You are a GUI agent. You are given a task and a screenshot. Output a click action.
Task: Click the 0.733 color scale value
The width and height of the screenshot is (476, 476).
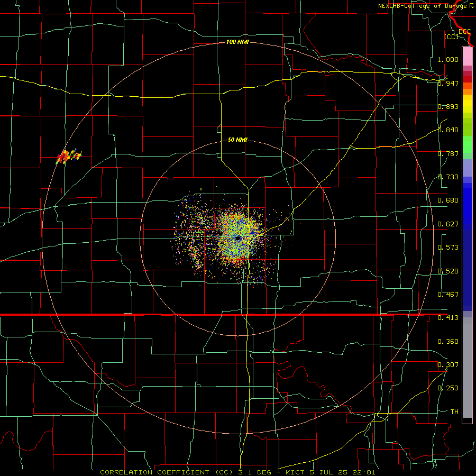pos(448,177)
